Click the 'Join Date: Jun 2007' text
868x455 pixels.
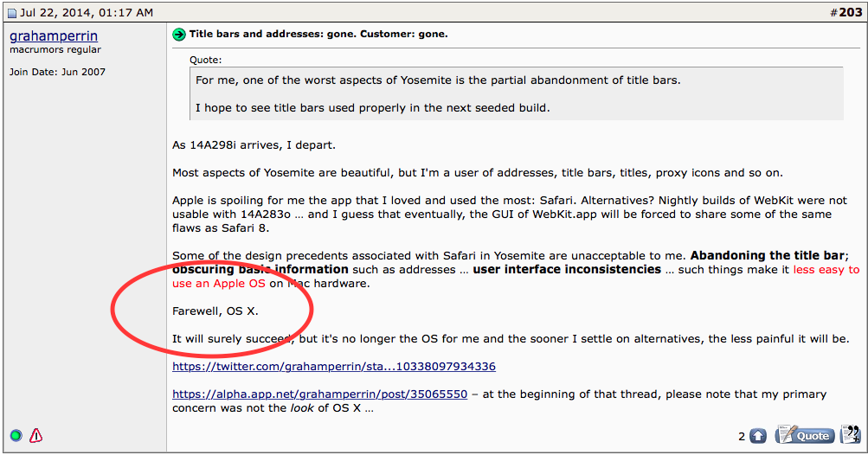(58, 72)
